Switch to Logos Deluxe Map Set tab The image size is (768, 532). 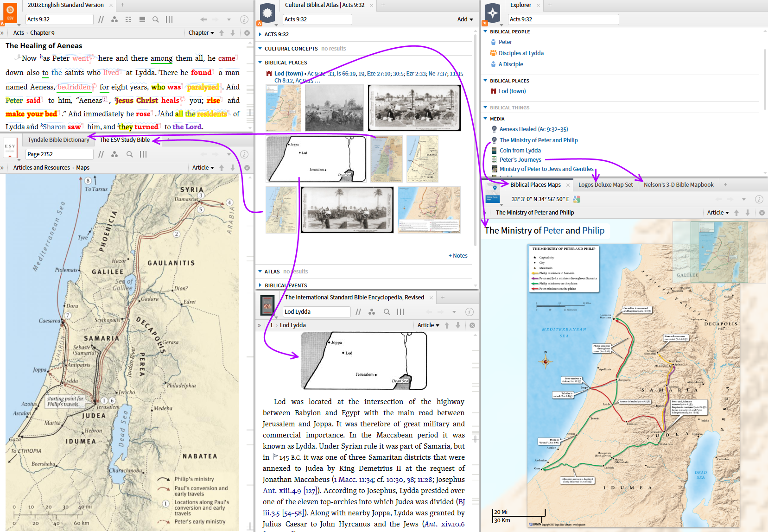click(605, 185)
